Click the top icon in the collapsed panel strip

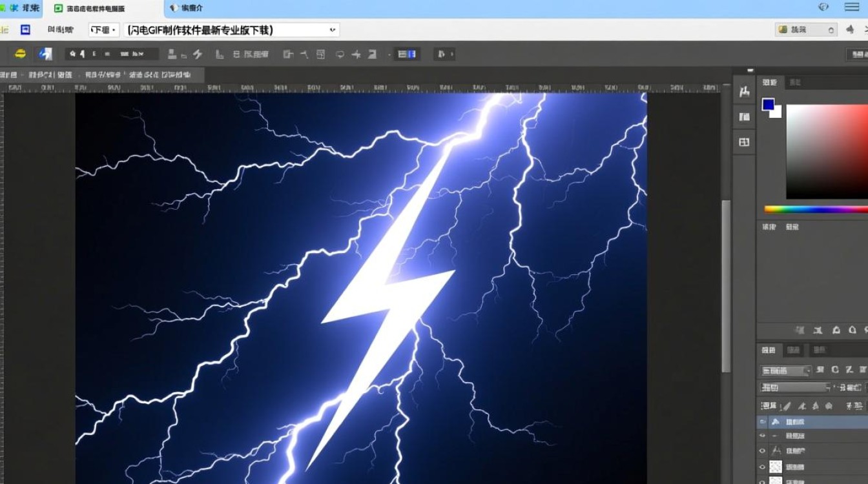pyautogui.click(x=744, y=92)
